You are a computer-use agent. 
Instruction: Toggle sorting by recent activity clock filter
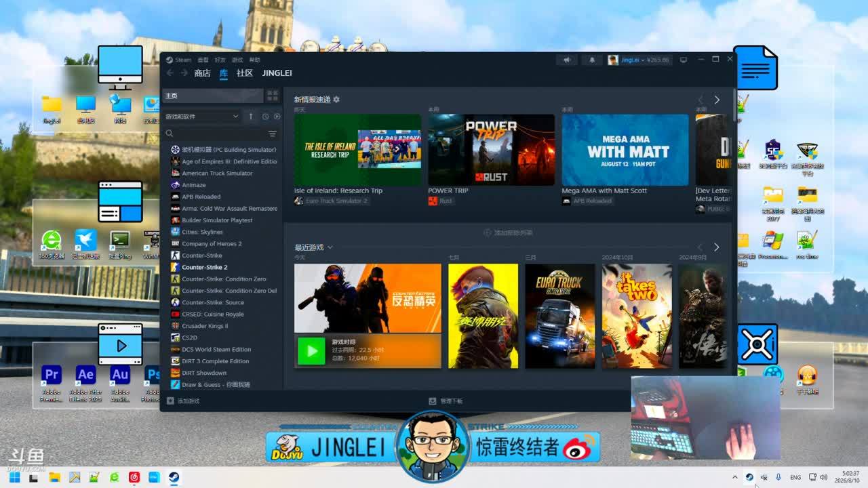coord(265,117)
